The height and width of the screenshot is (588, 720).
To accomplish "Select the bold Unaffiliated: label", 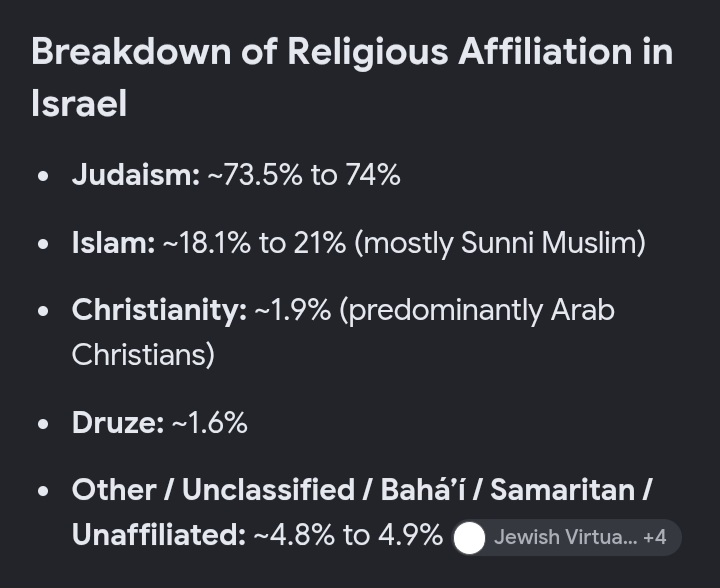I will (x=159, y=535).
